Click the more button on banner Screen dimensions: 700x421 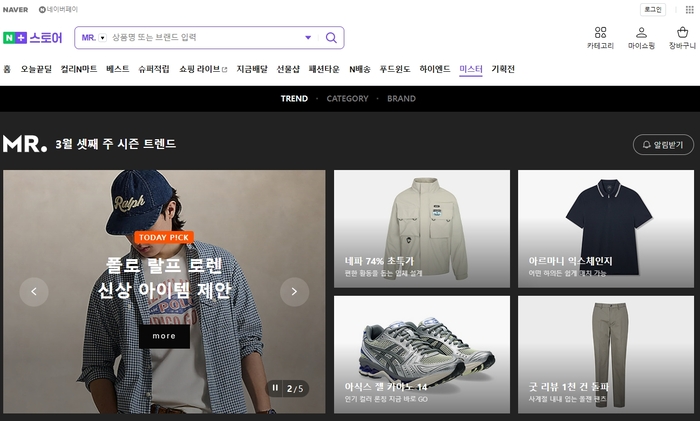(164, 336)
